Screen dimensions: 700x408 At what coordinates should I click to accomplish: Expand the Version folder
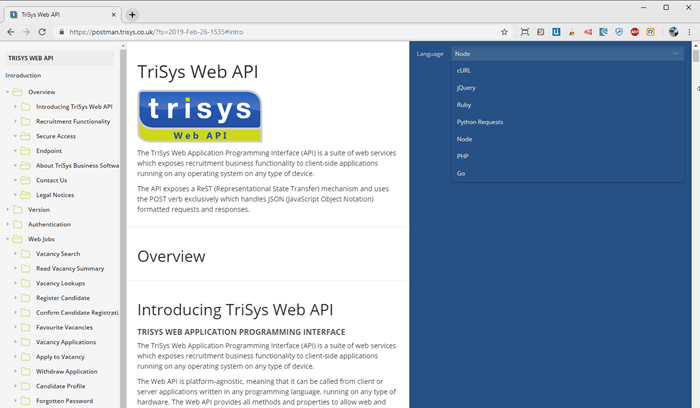pos(7,210)
